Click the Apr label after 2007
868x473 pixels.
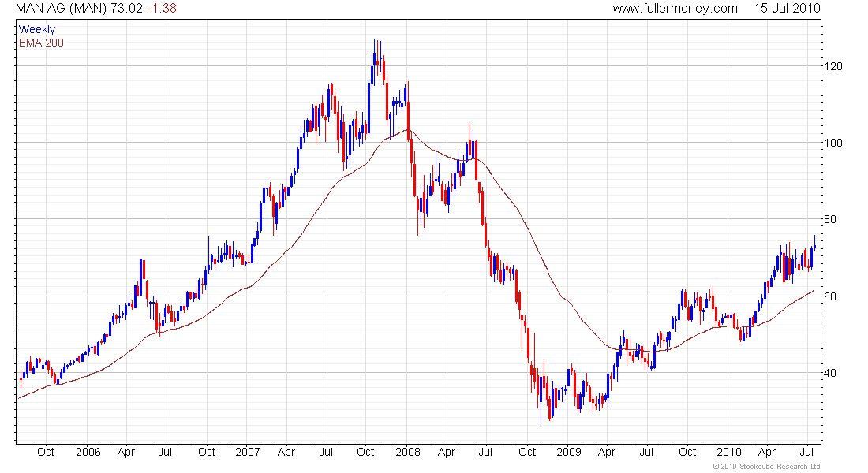[286, 452]
